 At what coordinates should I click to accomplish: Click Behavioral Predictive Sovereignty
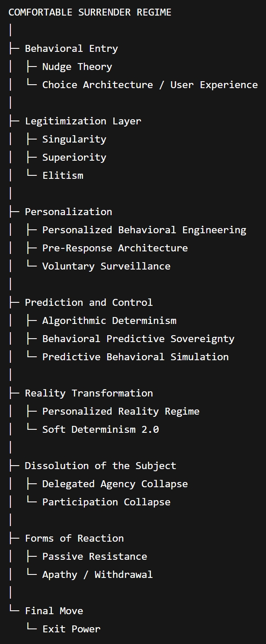(138, 339)
